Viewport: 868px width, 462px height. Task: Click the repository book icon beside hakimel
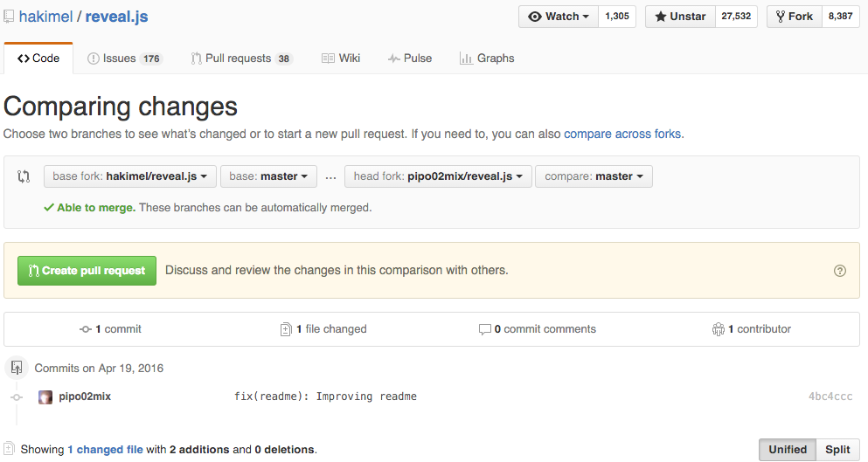(x=8, y=17)
